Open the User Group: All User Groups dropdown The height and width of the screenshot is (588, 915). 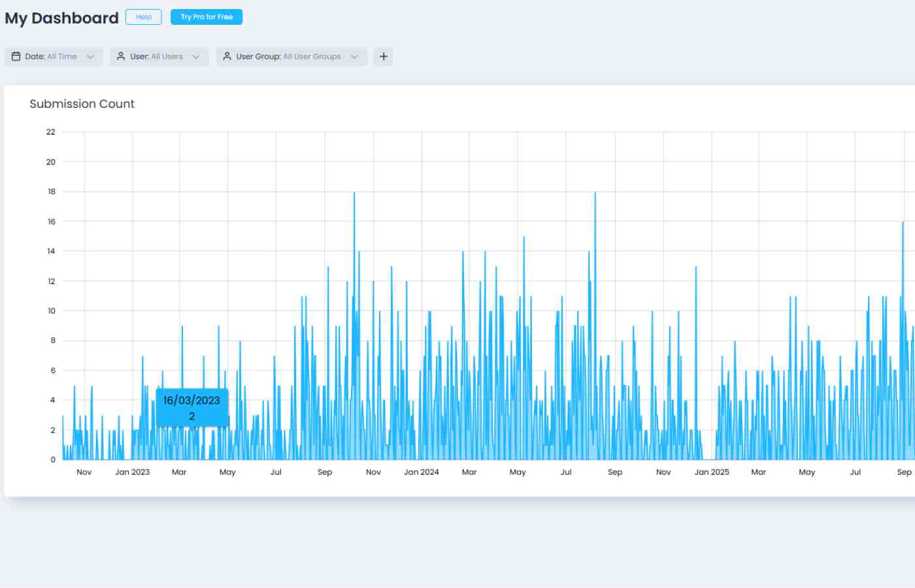(x=291, y=57)
